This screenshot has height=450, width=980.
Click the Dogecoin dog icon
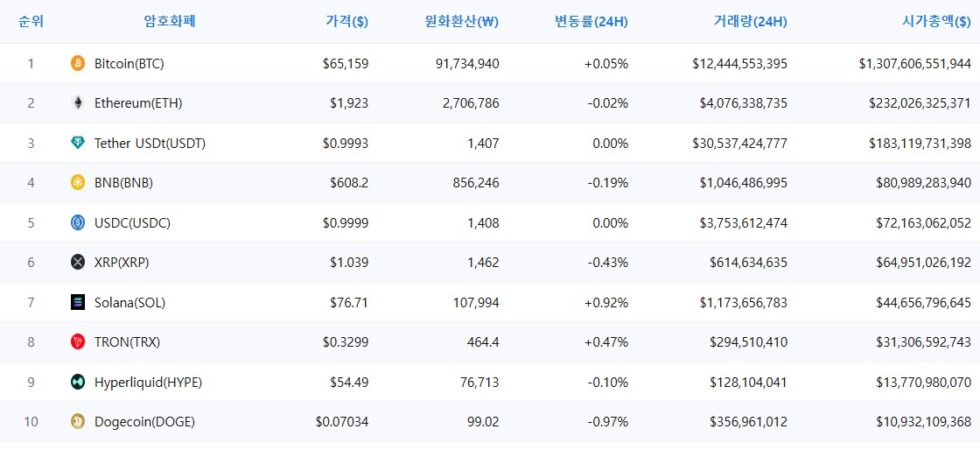coord(78,422)
